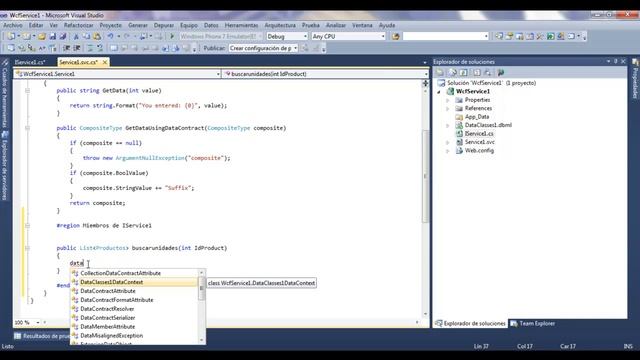
Task: Click the Copy toolbar icon
Action: pyautogui.click(x=86, y=36)
